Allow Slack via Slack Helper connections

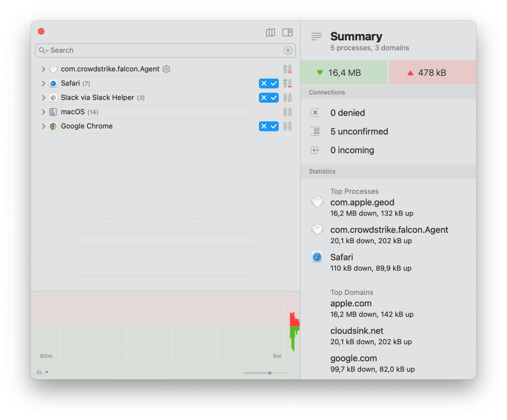pos(274,98)
